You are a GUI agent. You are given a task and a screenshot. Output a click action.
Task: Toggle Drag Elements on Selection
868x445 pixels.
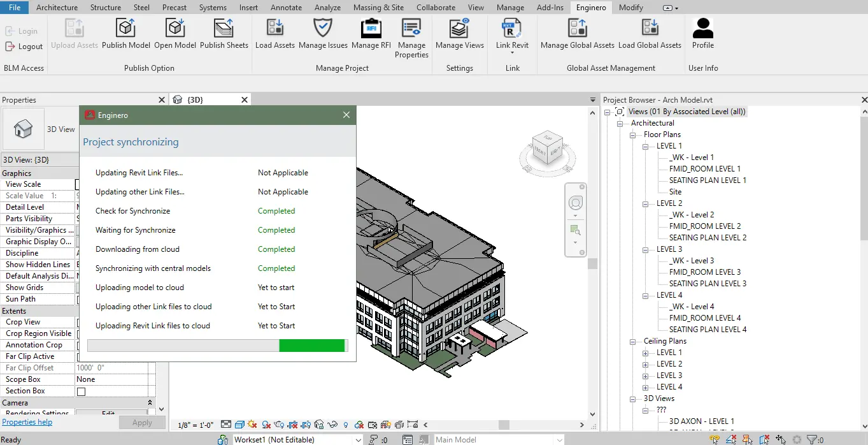781,439
